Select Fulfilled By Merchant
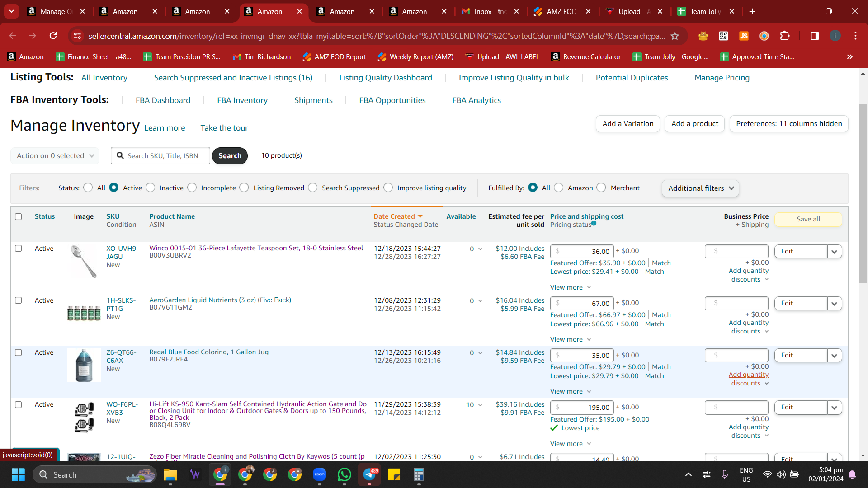The height and width of the screenshot is (488, 868). (x=601, y=188)
